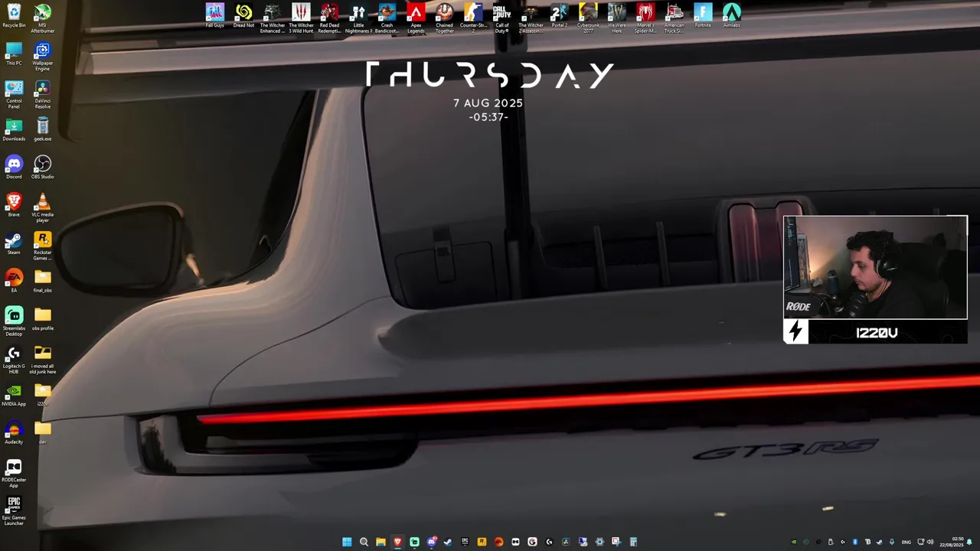The width and height of the screenshot is (980, 551).
Task: Launch Streamlabs Desktop shortcut
Action: pyautogui.click(x=14, y=321)
